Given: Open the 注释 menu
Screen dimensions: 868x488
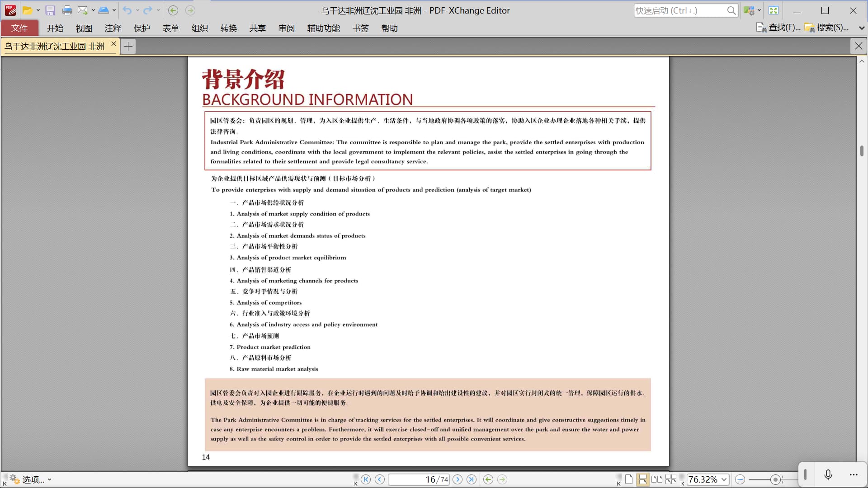Looking at the screenshot, I should tap(113, 28).
